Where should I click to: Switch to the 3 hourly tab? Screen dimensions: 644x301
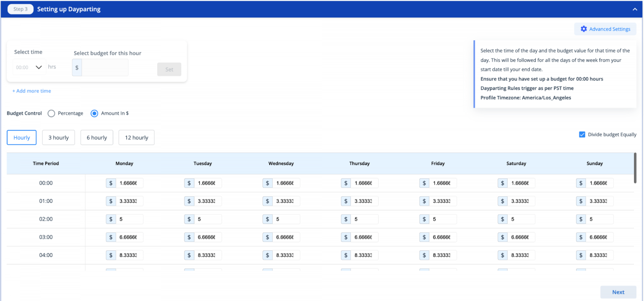tap(58, 138)
